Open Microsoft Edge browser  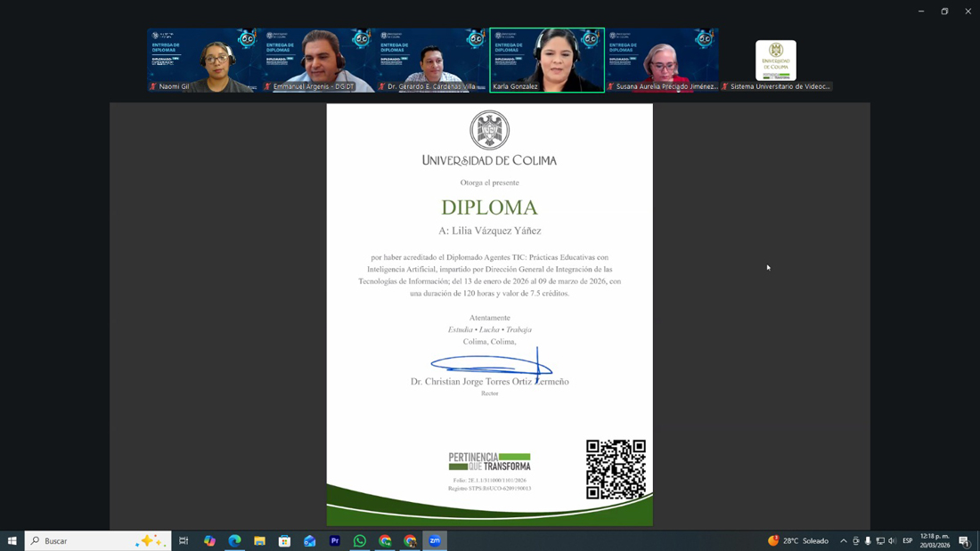[x=234, y=540]
